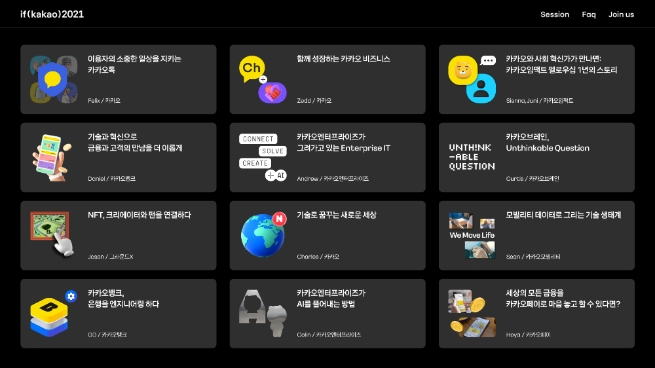Click the We Move Life thumbnail collage
This screenshot has width=655, height=368.
(472, 235)
